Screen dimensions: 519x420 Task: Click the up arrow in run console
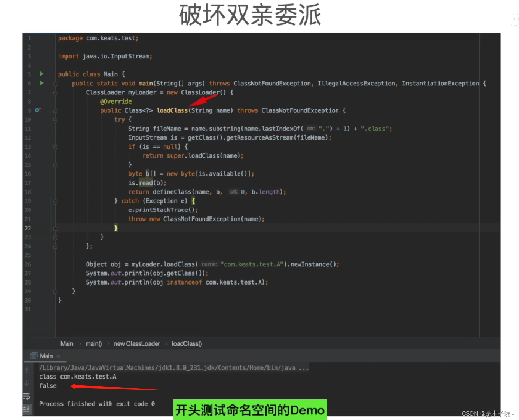(27, 370)
